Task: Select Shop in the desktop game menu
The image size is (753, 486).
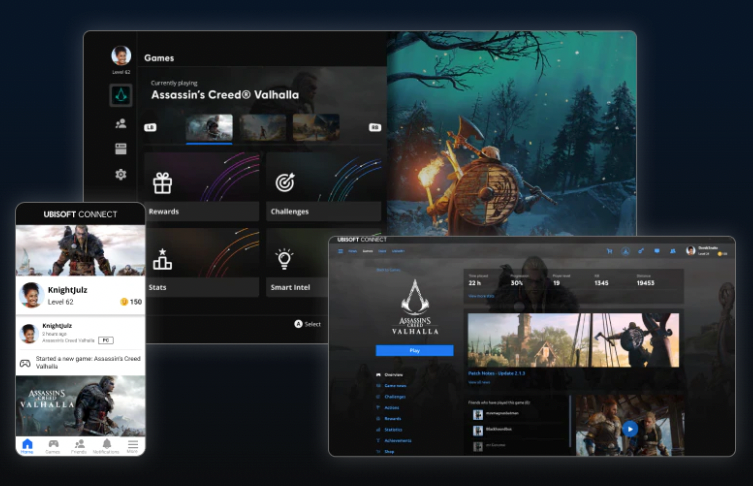Action: click(385, 451)
